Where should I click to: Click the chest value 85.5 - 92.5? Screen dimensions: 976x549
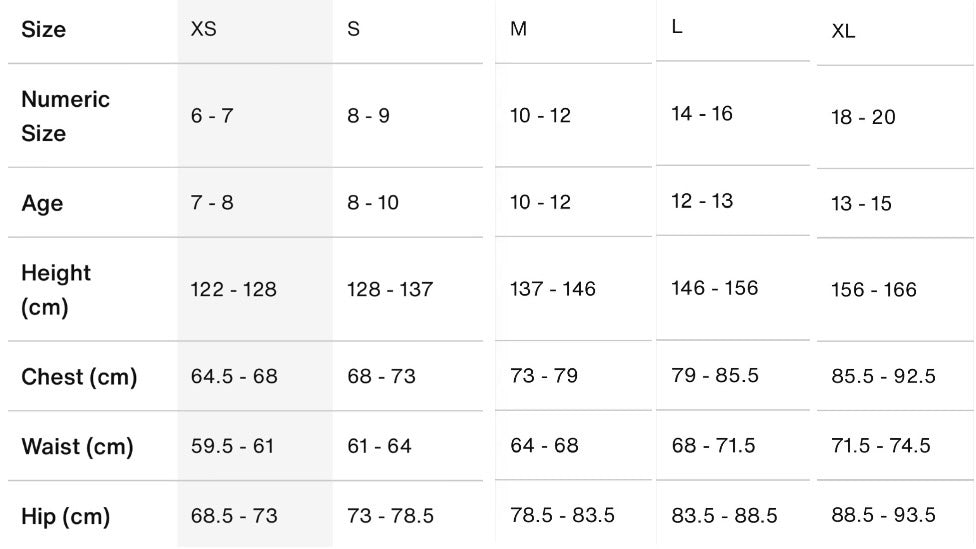pyautogui.click(x=883, y=376)
